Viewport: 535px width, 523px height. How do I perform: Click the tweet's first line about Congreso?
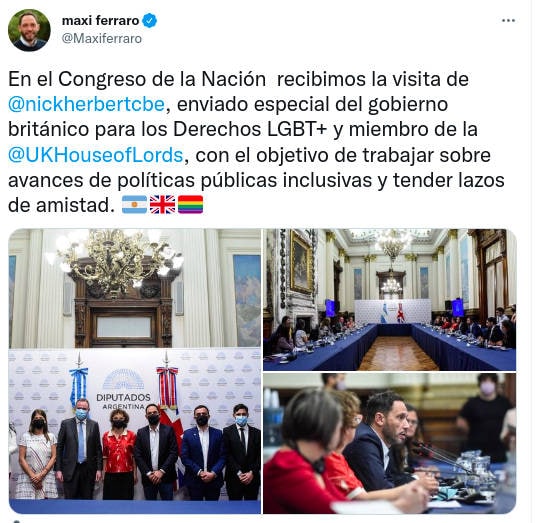[x=238, y=79]
